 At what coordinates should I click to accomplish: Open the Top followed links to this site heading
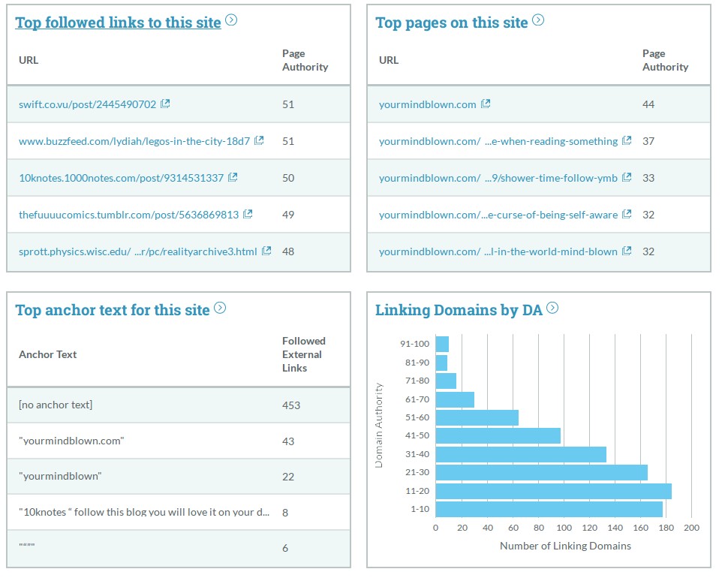pos(118,23)
